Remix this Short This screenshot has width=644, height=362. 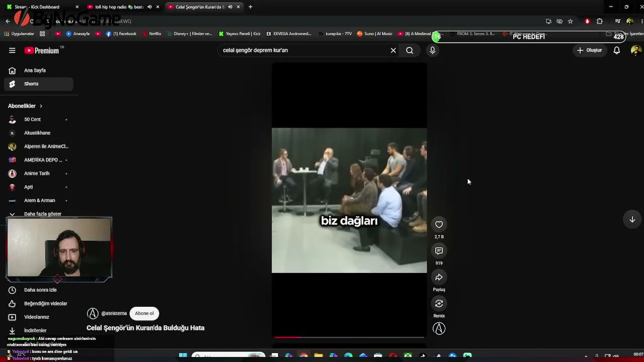[439, 304]
